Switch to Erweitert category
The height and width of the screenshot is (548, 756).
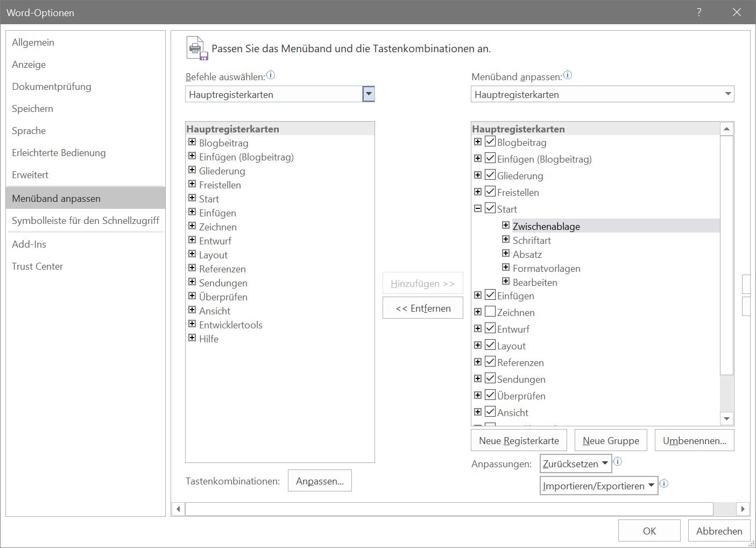coord(86,174)
